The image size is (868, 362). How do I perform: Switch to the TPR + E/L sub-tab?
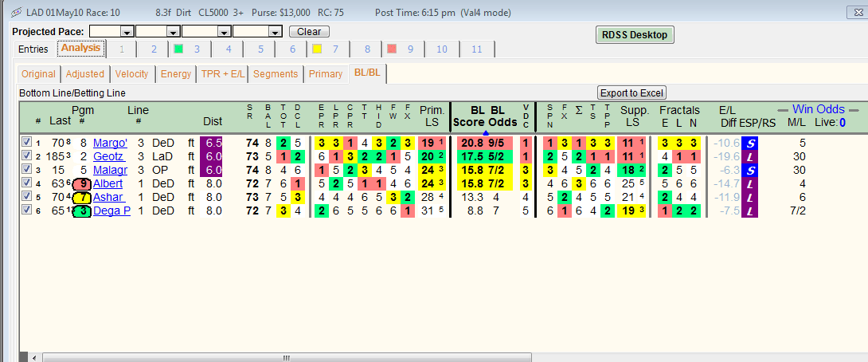coord(223,73)
